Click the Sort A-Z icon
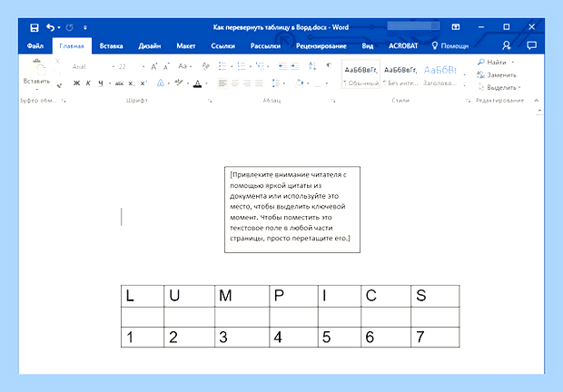This screenshot has height=392, width=563. click(x=312, y=66)
